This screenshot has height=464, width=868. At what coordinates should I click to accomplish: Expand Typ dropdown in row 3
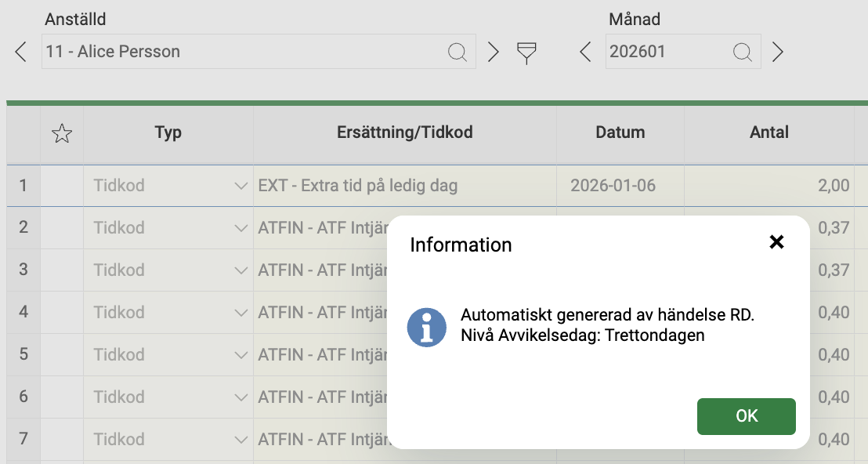point(241,270)
